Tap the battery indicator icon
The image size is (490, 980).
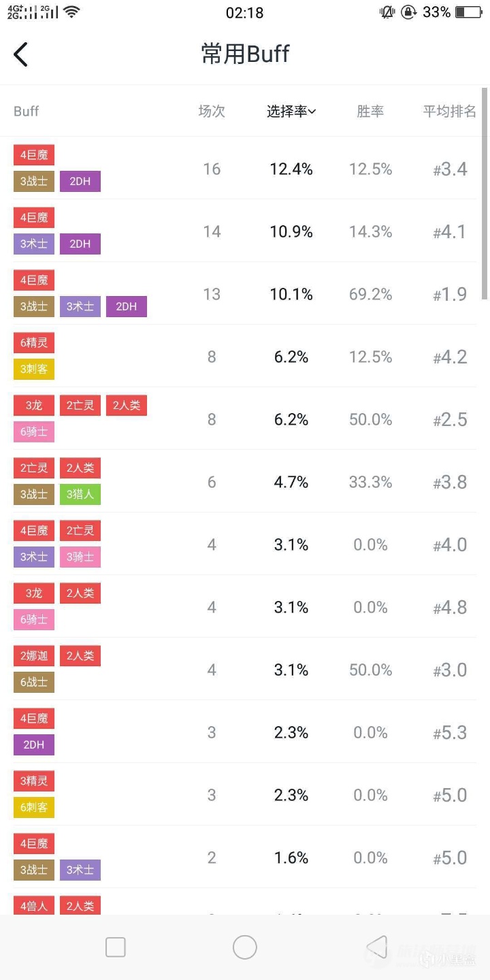pos(468,12)
